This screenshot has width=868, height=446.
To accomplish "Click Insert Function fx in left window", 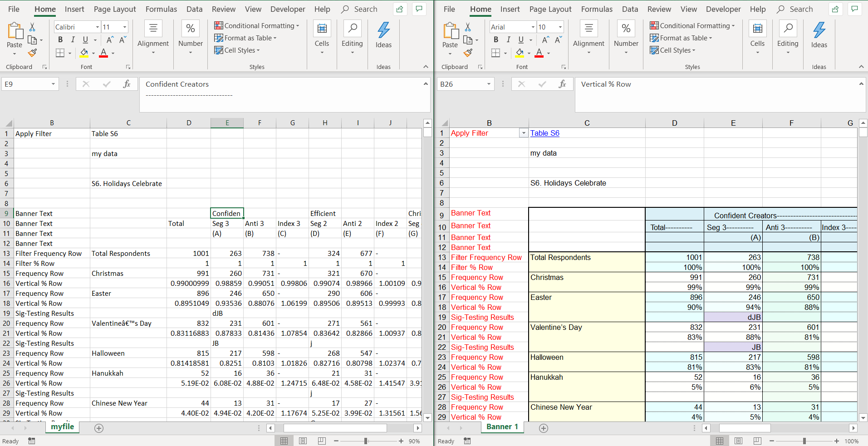I will click(127, 84).
